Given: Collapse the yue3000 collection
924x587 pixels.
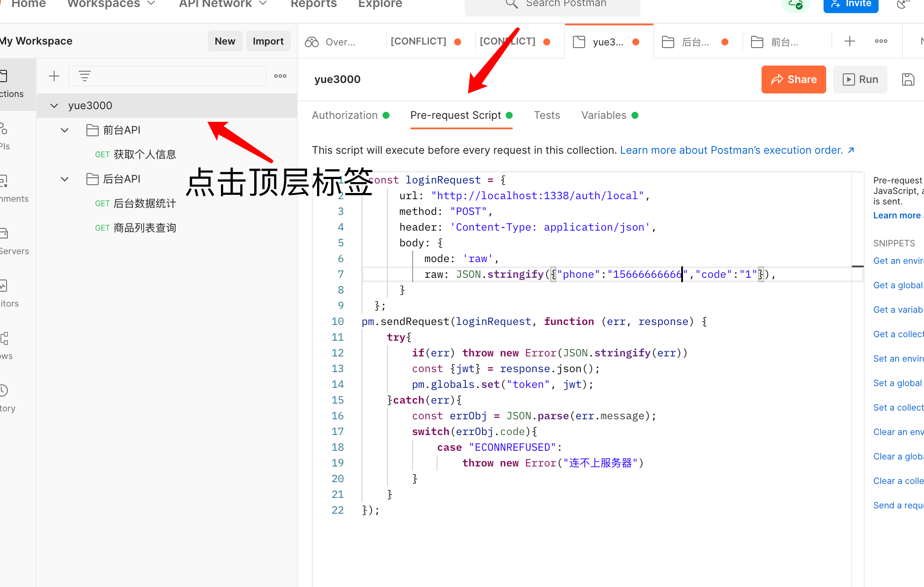Looking at the screenshot, I should (x=54, y=106).
